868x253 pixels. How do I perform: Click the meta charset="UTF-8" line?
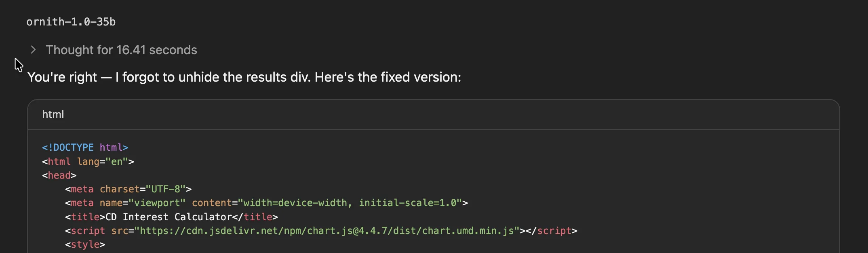coord(129,189)
